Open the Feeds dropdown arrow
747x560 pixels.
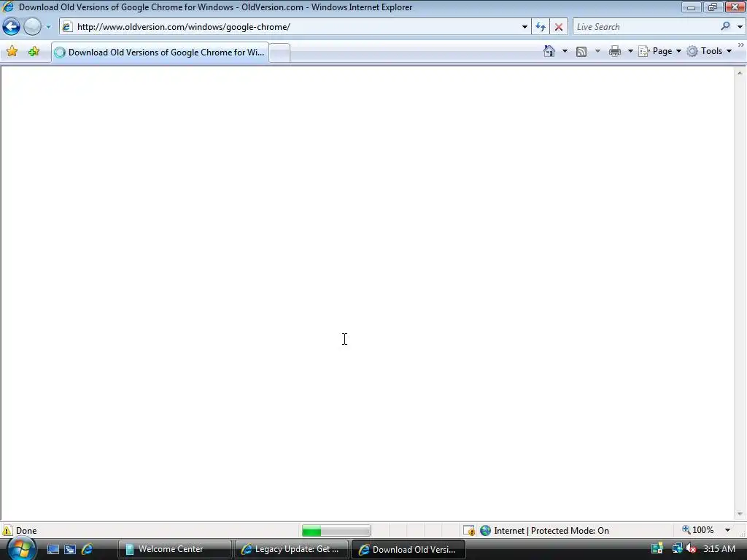pyautogui.click(x=597, y=51)
